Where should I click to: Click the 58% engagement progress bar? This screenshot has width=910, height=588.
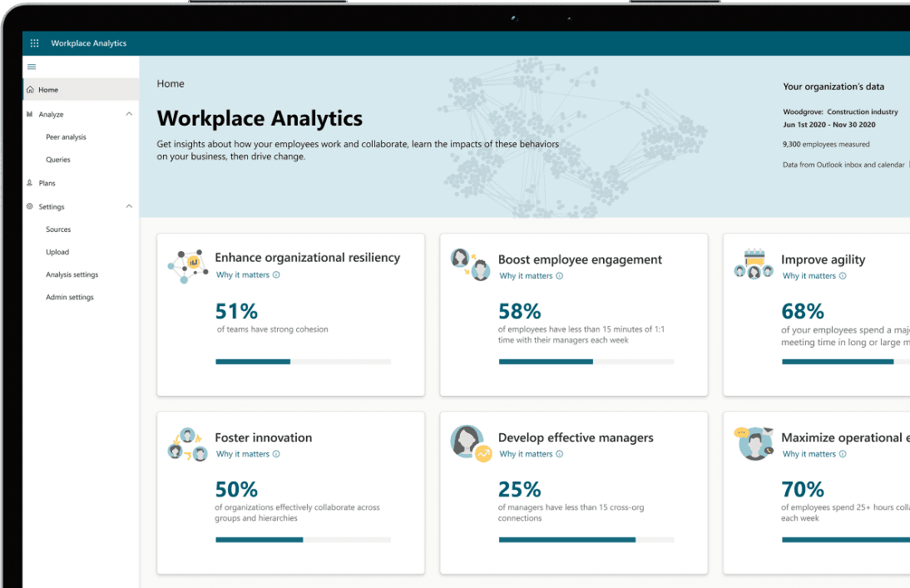coord(586,362)
